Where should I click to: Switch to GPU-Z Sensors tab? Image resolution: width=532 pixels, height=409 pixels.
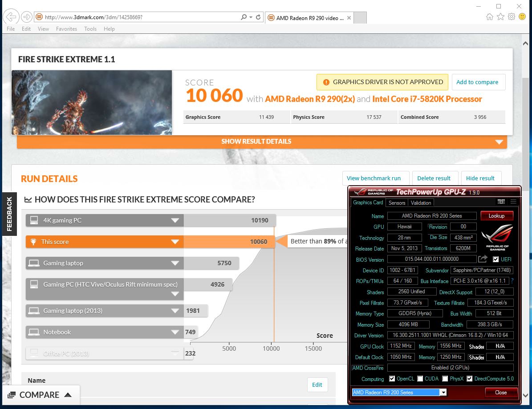[397, 203]
